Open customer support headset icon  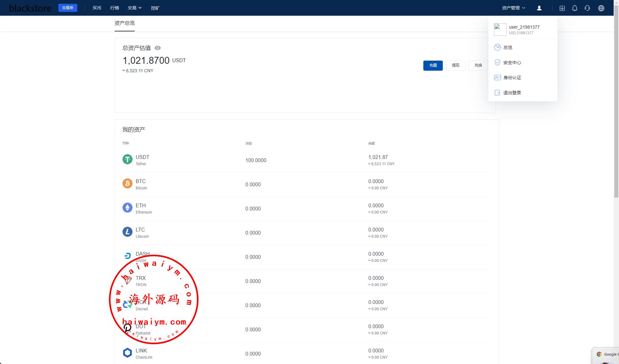[x=587, y=8]
